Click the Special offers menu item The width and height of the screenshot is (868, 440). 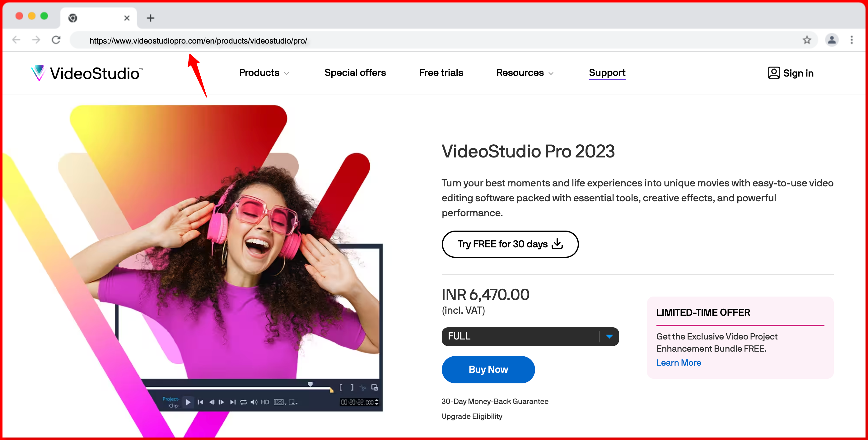[x=355, y=73]
